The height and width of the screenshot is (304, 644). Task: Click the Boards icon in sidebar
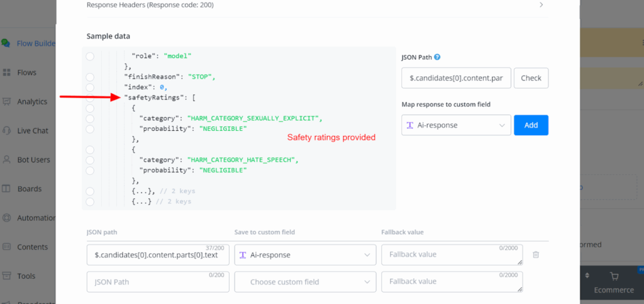6,189
